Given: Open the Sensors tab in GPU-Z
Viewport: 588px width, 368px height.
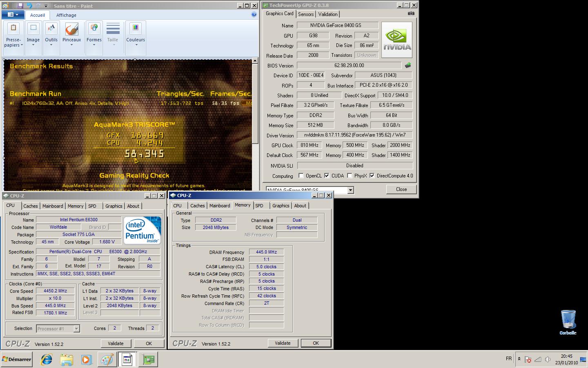Looking at the screenshot, I should tap(306, 14).
